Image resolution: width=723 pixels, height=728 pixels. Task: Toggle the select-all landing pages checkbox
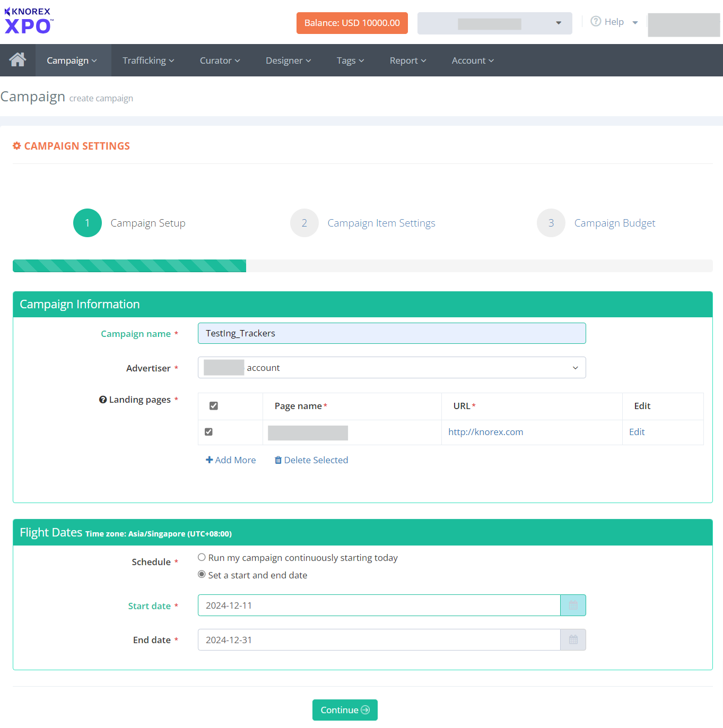point(214,406)
